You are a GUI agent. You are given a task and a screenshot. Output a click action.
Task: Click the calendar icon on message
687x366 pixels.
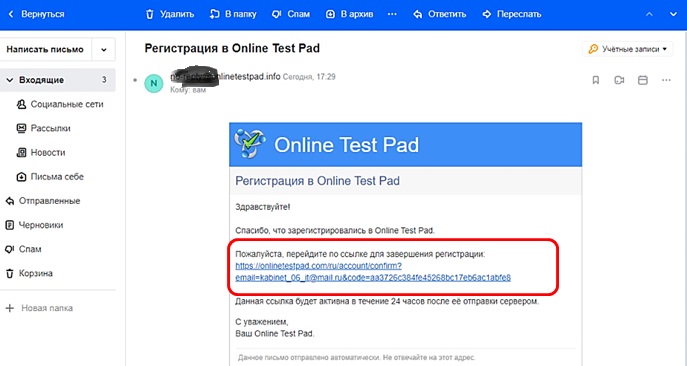tap(643, 80)
